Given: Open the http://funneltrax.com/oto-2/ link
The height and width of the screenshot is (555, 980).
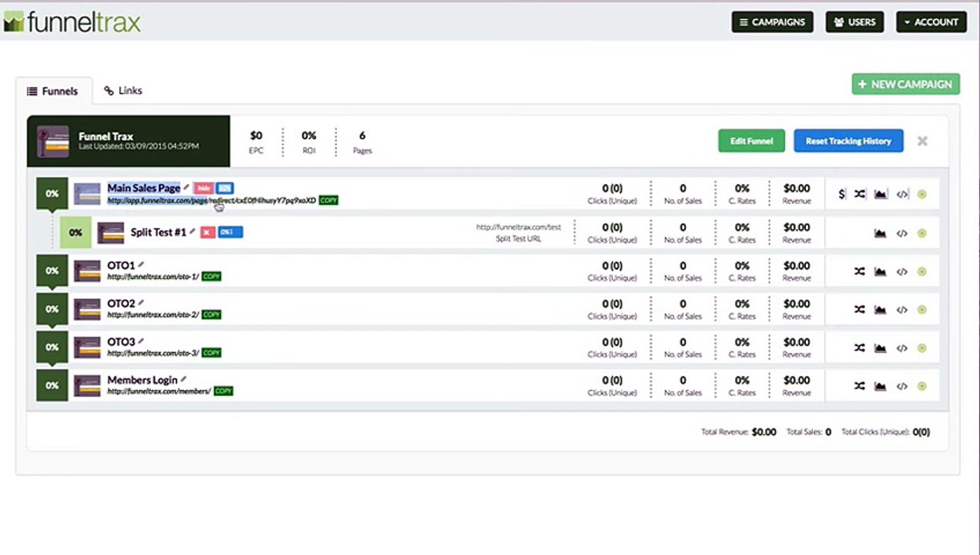Looking at the screenshot, I should tap(153, 314).
